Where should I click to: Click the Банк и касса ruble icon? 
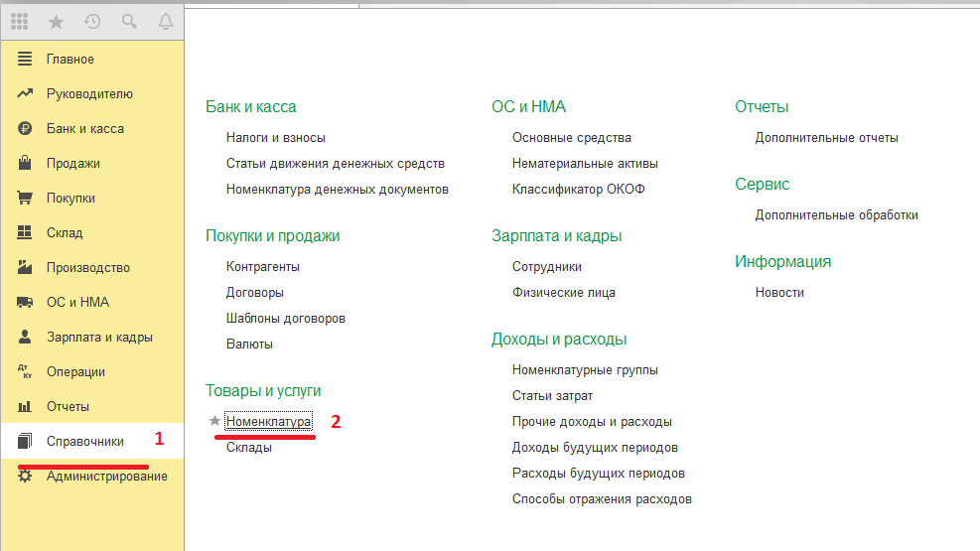point(25,128)
